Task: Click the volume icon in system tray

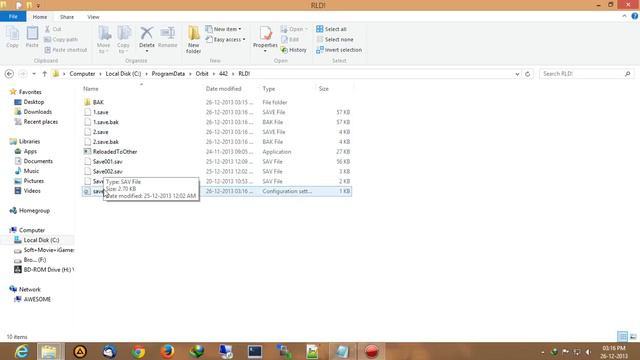Action: (x=588, y=351)
